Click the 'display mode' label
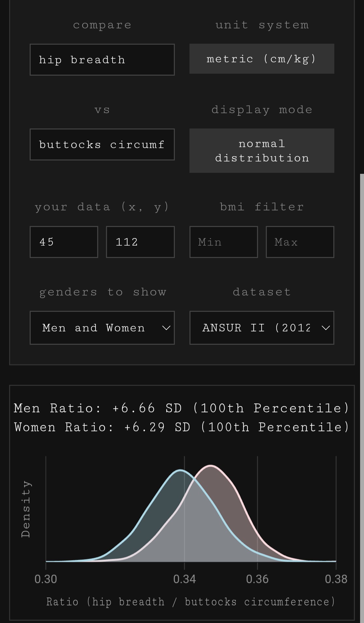The image size is (364, 623). 262,110
